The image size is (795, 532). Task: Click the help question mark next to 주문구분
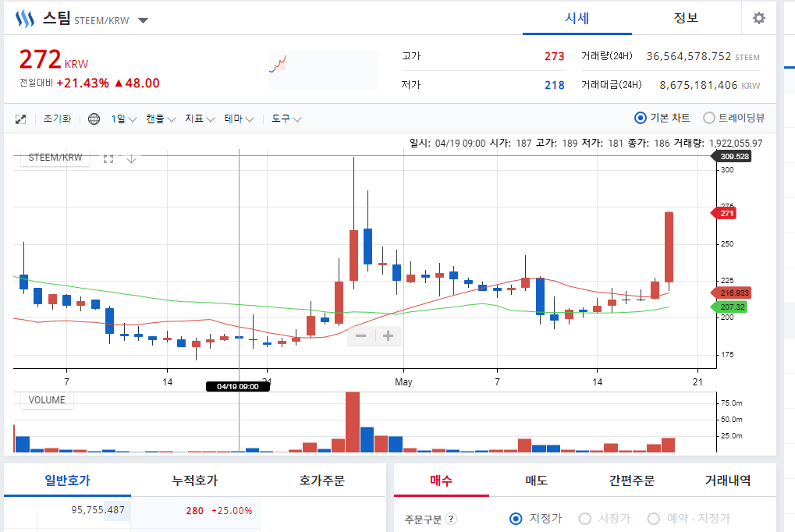click(x=451, y=519)
